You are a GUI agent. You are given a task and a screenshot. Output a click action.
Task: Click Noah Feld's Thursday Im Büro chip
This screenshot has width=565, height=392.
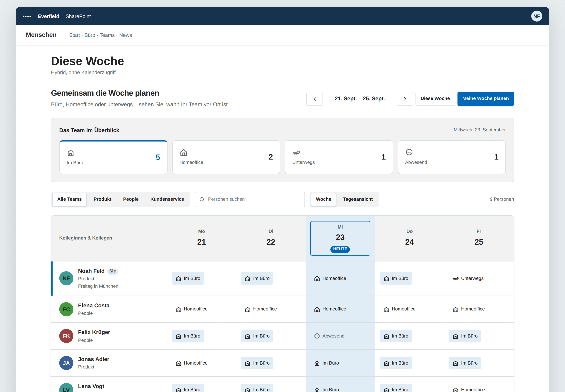[x=396, y=278]
